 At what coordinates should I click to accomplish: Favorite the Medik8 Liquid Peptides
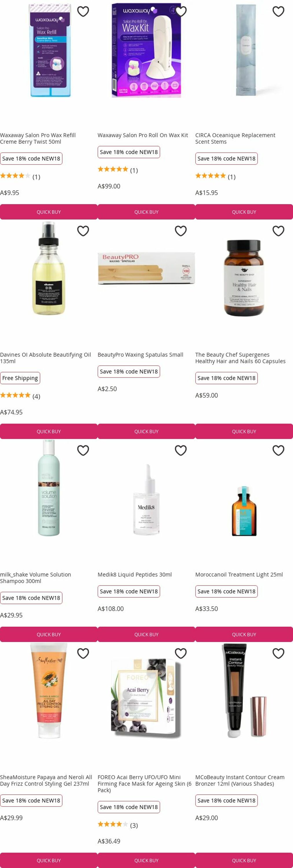[x=180, y=450]
